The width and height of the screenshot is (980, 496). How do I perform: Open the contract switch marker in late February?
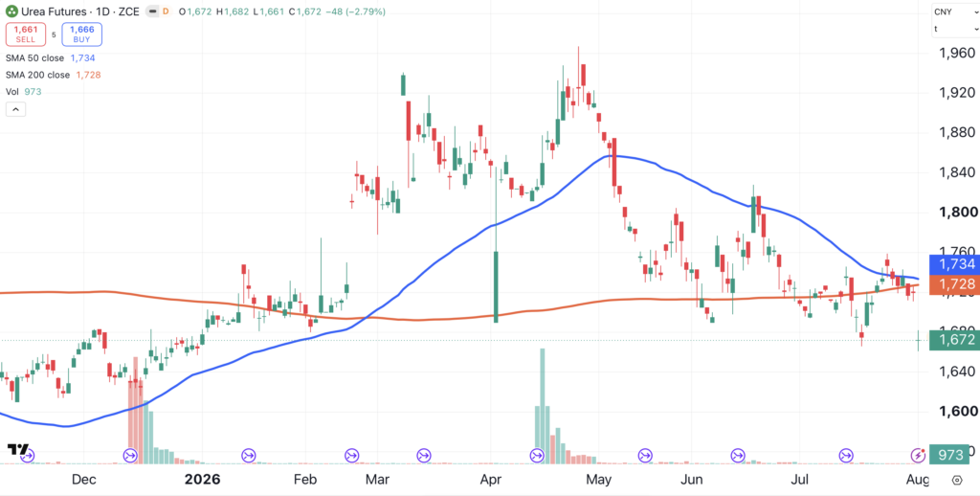[x=351, y=456]
